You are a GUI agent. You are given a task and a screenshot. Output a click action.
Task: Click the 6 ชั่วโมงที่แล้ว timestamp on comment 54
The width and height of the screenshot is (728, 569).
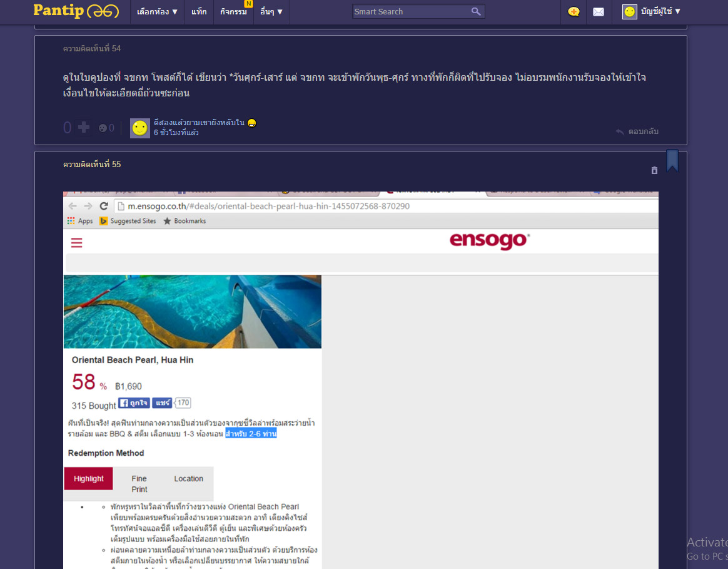(176, 133)
